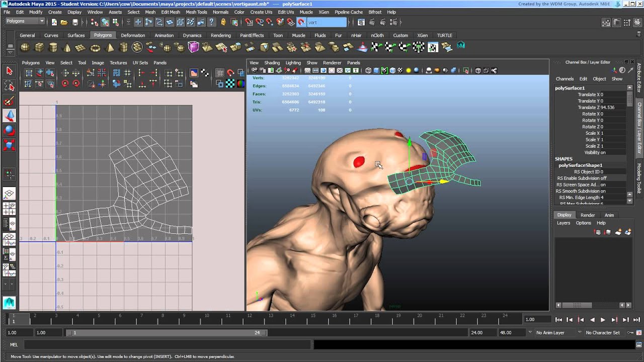Screen dimensions: 644x362
Task: Click the MEL command line input field
Action: tap(166, 345)
